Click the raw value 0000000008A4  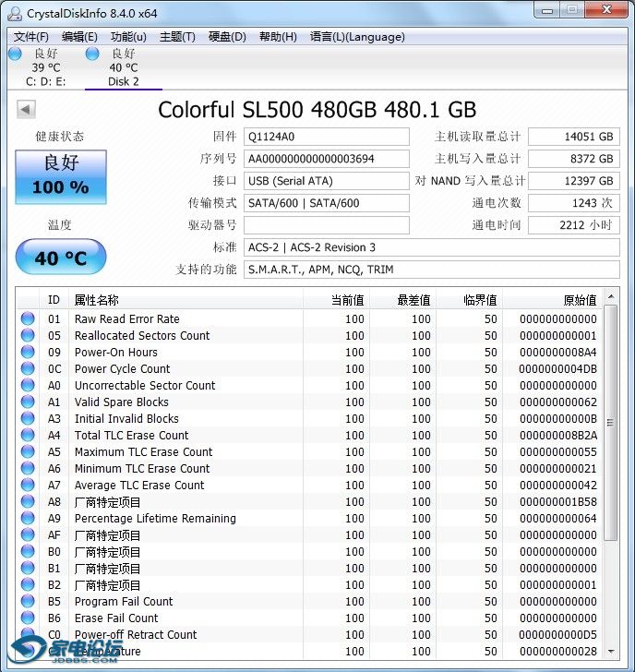[x=557, y=353]
